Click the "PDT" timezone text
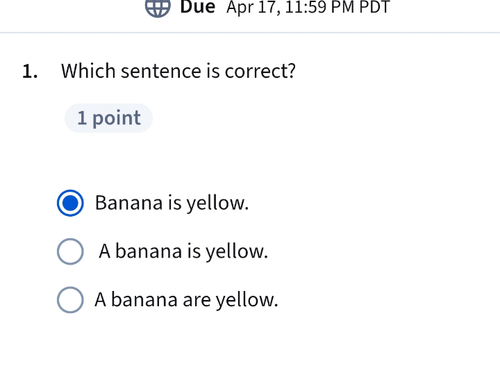This screenshot has height=366, width=500. (x=374, y=7)
